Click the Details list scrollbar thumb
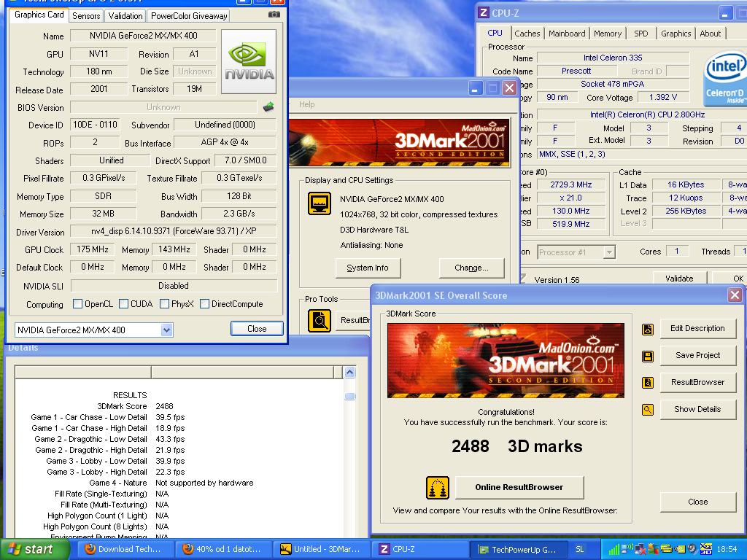The width and height of the screenshot is (747, 560). tap(349, 396)
